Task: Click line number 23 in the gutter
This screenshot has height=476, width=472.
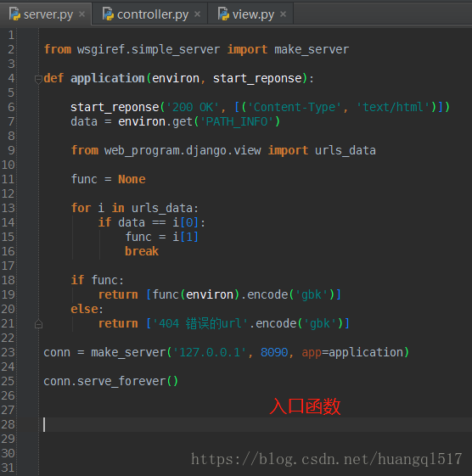Action: coord(8,352)
